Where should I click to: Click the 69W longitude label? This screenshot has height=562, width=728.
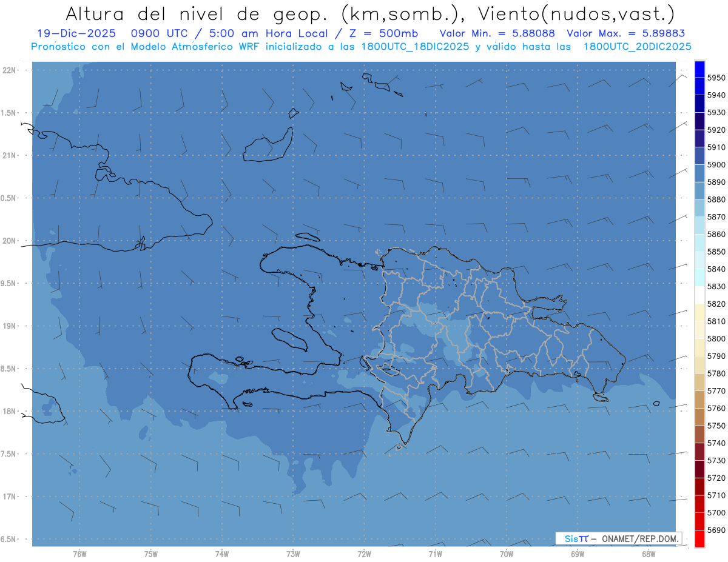click(x=578, y=554)
